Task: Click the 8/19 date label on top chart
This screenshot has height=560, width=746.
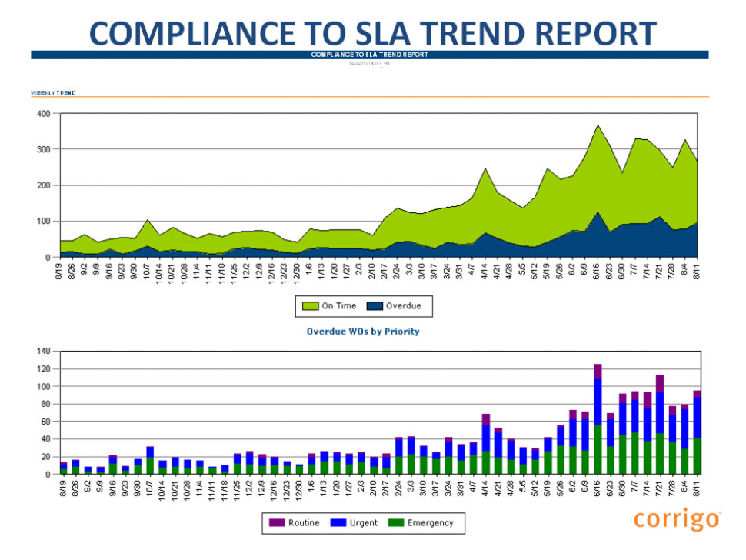Action: [x=59, y=272]
